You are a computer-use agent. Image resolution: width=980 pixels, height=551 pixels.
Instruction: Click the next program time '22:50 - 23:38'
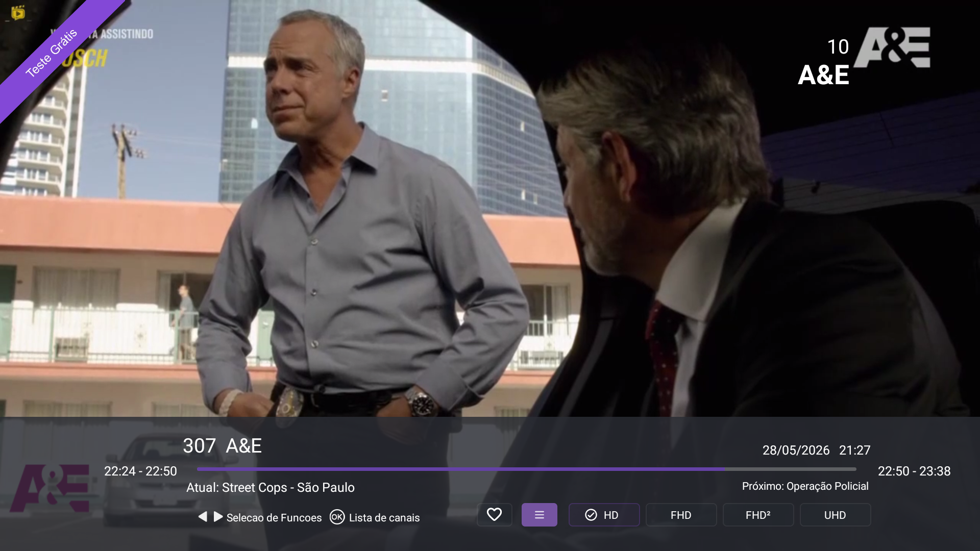point(914,471)
